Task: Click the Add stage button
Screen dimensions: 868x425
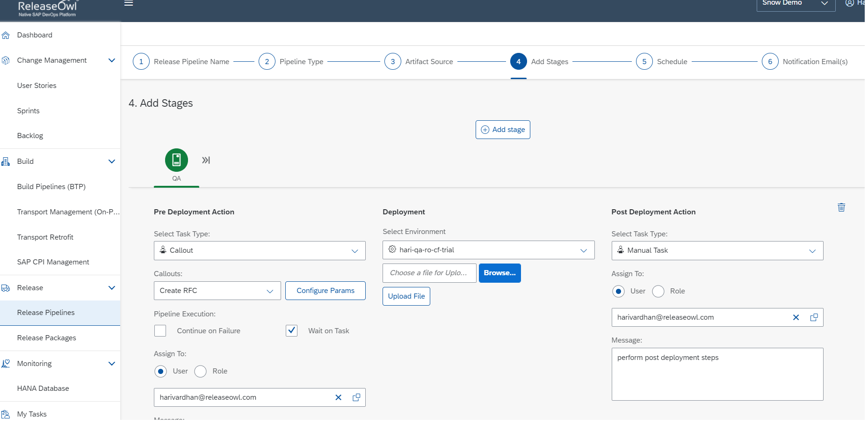Action: [x=503, y=130]
